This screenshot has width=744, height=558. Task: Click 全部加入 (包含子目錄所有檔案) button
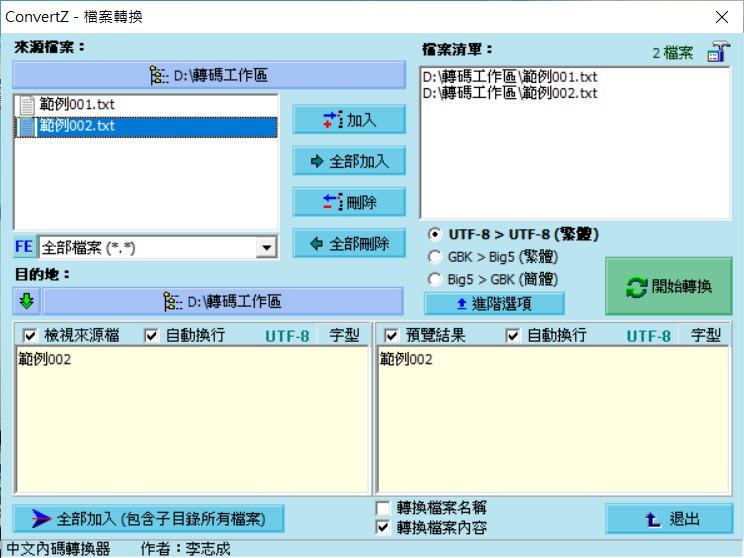point(149,519)
